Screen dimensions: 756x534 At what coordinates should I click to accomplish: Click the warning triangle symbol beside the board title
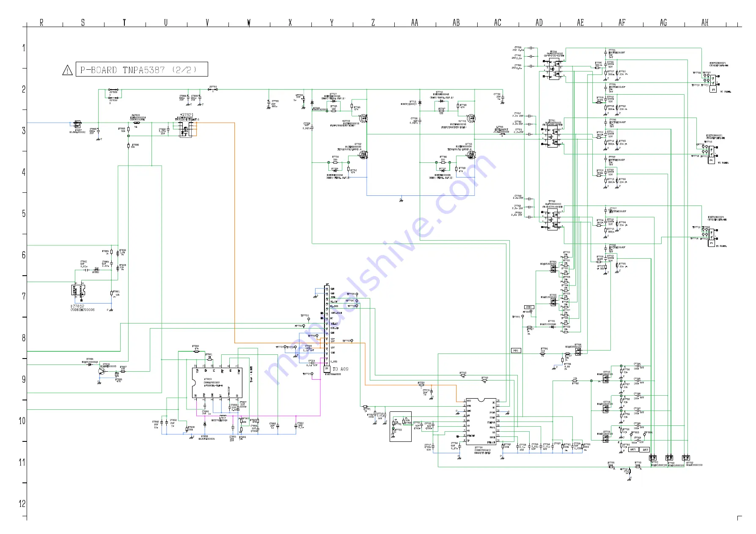click(x=67, y=70)
